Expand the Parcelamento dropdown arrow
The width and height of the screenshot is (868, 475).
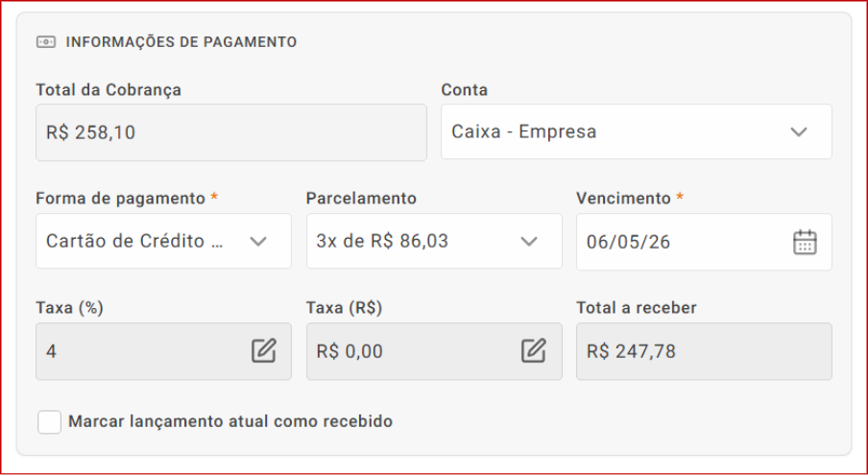point(529,241)
